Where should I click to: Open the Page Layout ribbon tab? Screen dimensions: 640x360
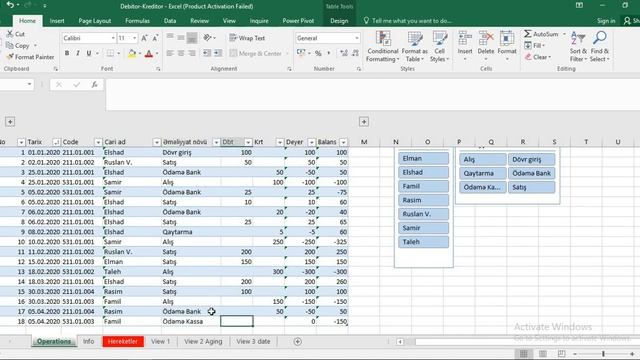(x=95, y=21)
